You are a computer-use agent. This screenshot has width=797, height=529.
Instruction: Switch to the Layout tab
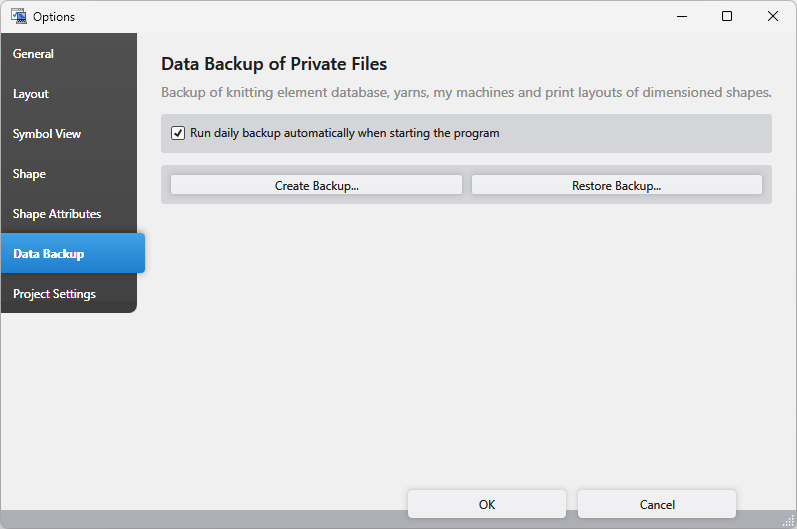(x=31, y=94)
